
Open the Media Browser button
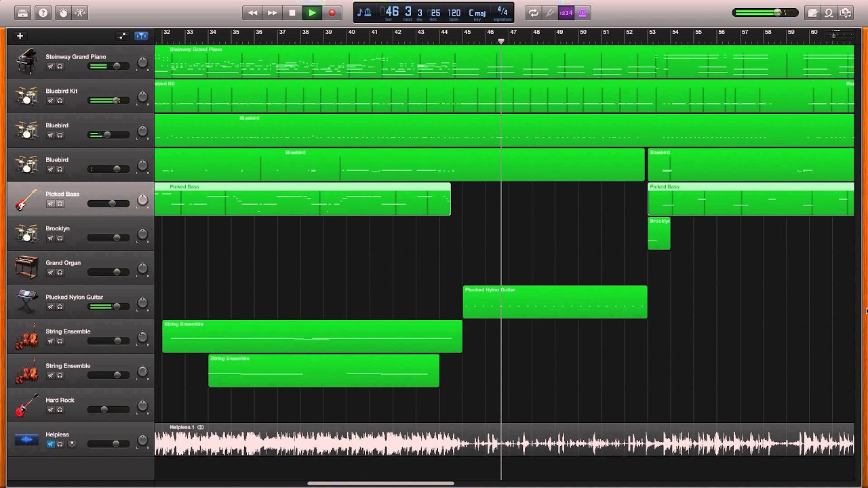[x=845, y=13]
